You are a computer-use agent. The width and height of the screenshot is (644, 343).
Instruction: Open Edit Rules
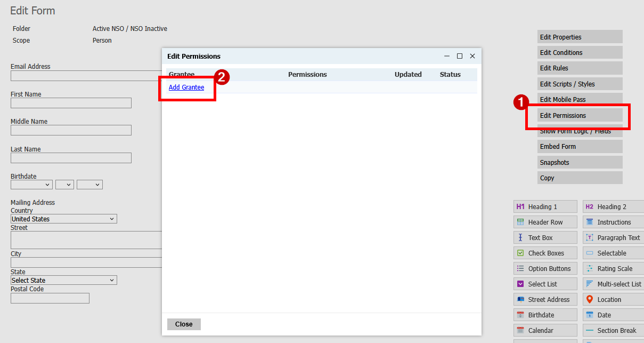coord(580,68)
